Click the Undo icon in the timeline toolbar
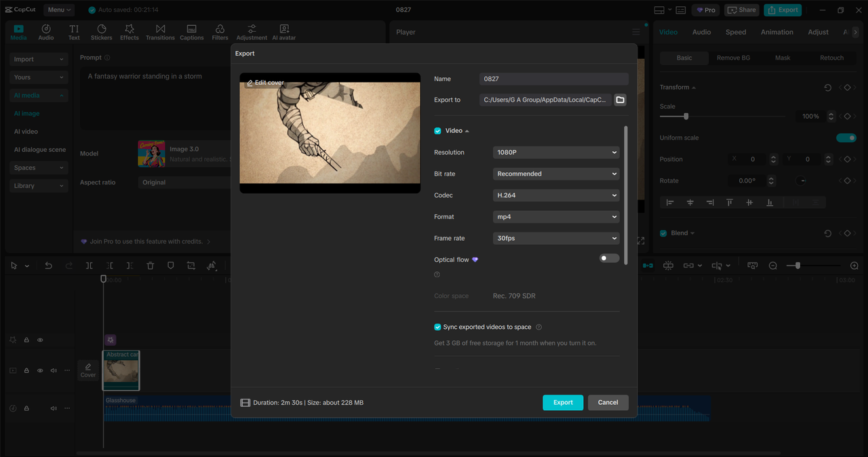The height and width of the screenshot is (457, 868). 48,265
